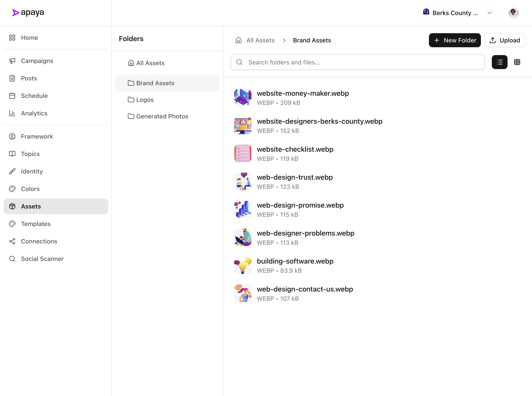Click the search folders and files field
This screenshot has width=532, height=396.
click(x=357, y=62)
